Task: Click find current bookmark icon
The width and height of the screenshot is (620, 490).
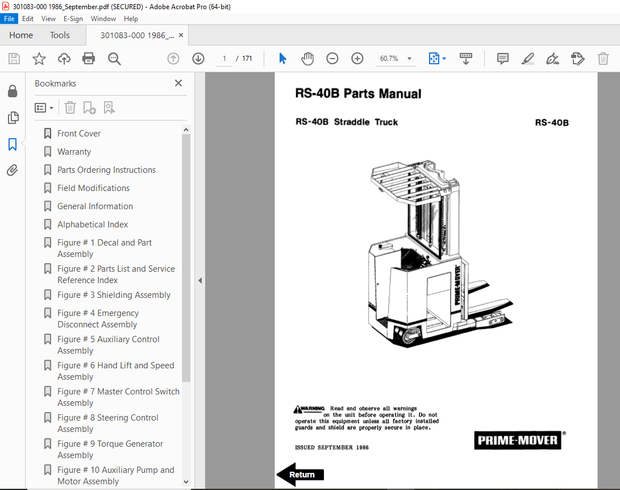Action: click(109, 108)
